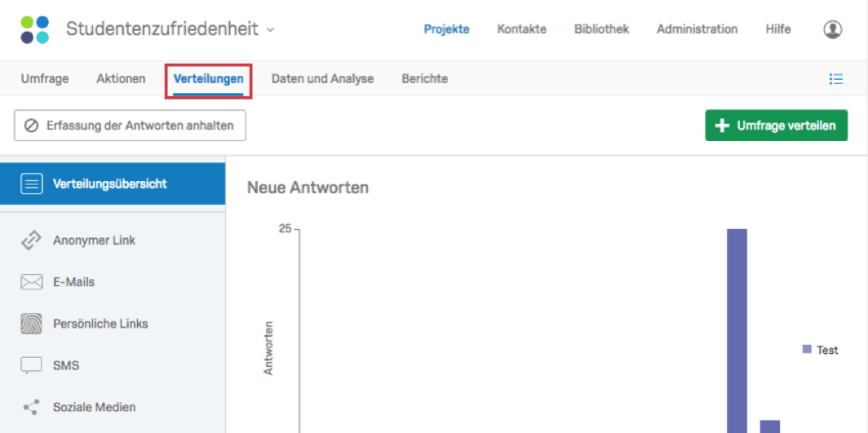Screen dimensions: 868x433
Task: Click the purple Test legend swatch
Action: (807, 350)
